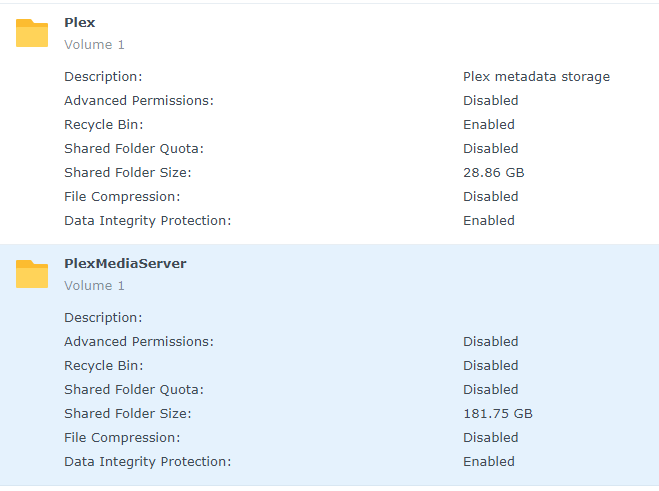
Task: Click PlexMediaServer's Shared Folder Quota label
Action: pyautogui.click(x=134, y=390)
